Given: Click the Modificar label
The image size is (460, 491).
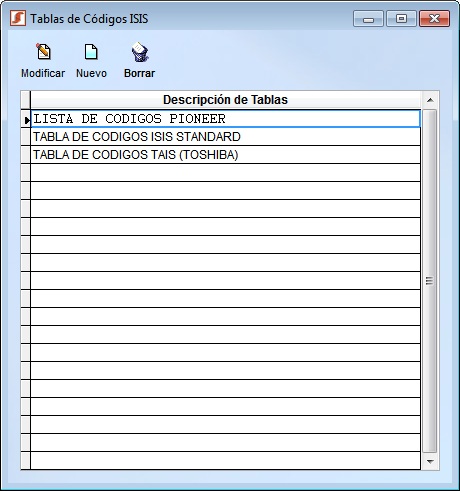Looking at the screenshot, I should (43, 73).
